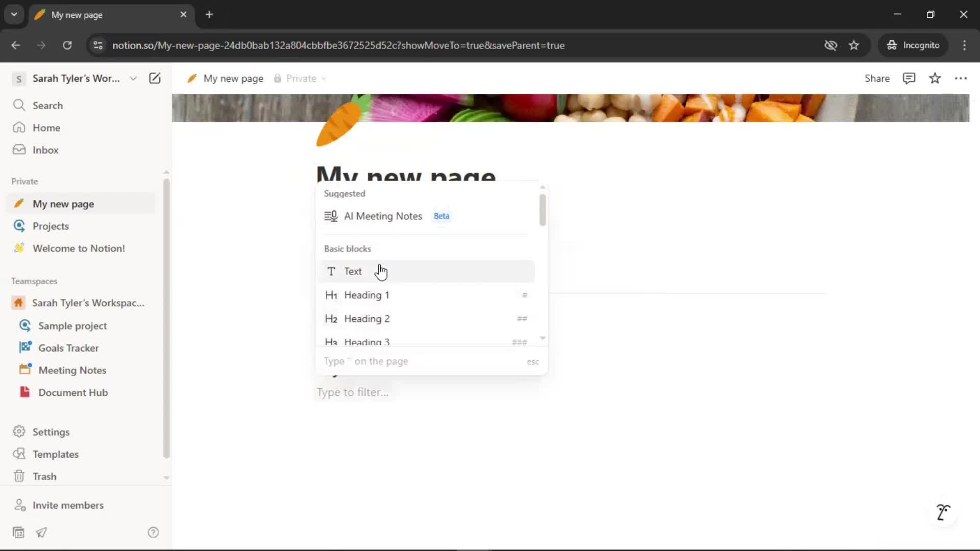
Task: Open the site information icon
Action: coord(97,45)
